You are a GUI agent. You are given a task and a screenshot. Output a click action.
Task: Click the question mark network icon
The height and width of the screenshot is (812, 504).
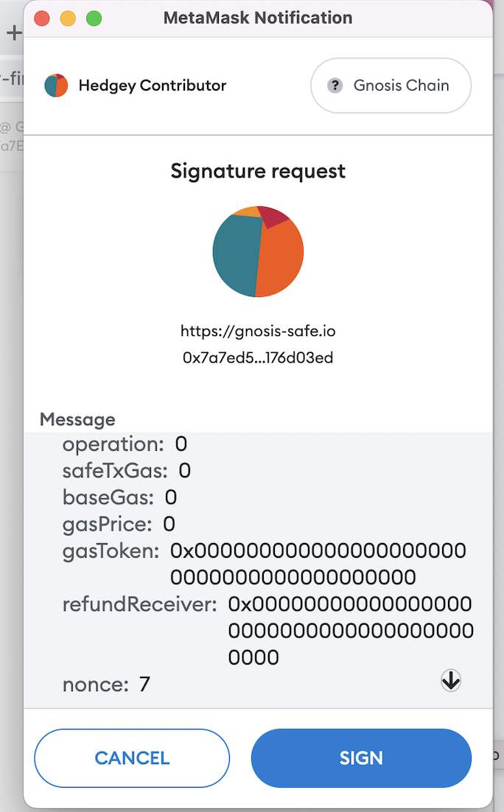click(335, 85)
